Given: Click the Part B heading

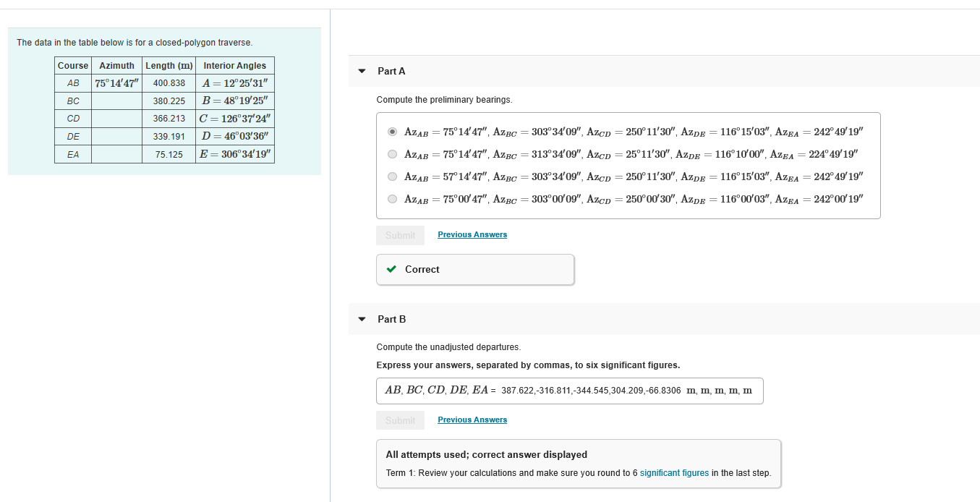Looking at the screenshot, I should [x=391, y=319].
